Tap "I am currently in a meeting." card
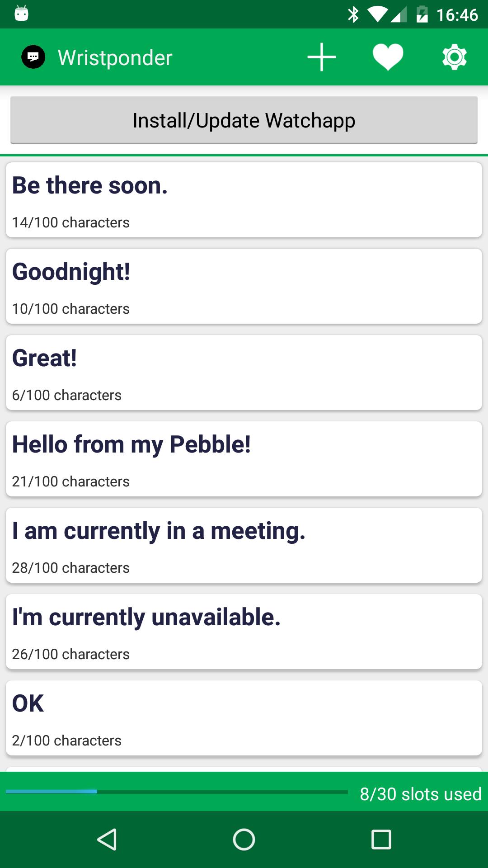 (244, 545)
